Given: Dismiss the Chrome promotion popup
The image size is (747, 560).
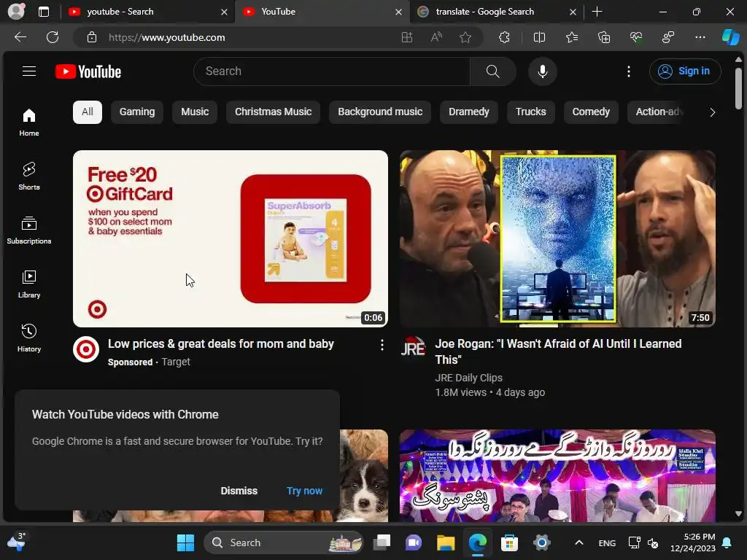Looking at the screenshot, I should point(239,491).
